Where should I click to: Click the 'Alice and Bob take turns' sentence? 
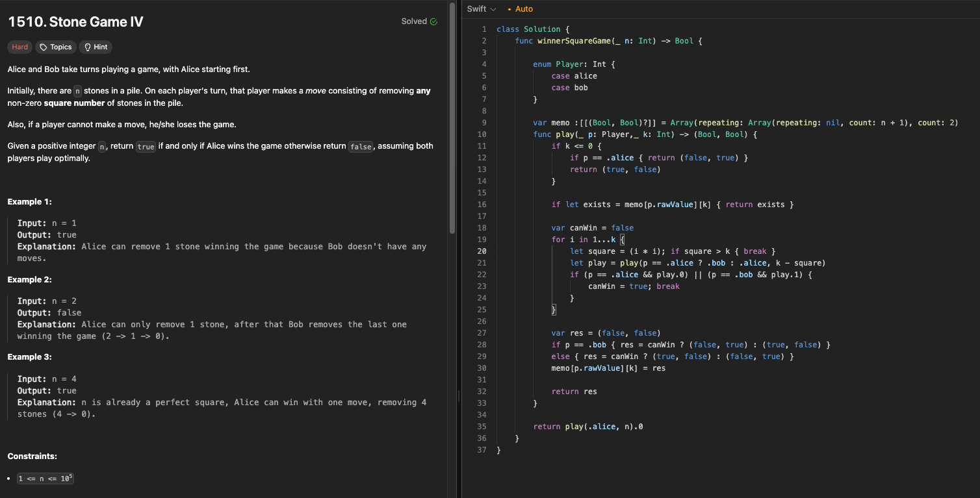point(129,69)
